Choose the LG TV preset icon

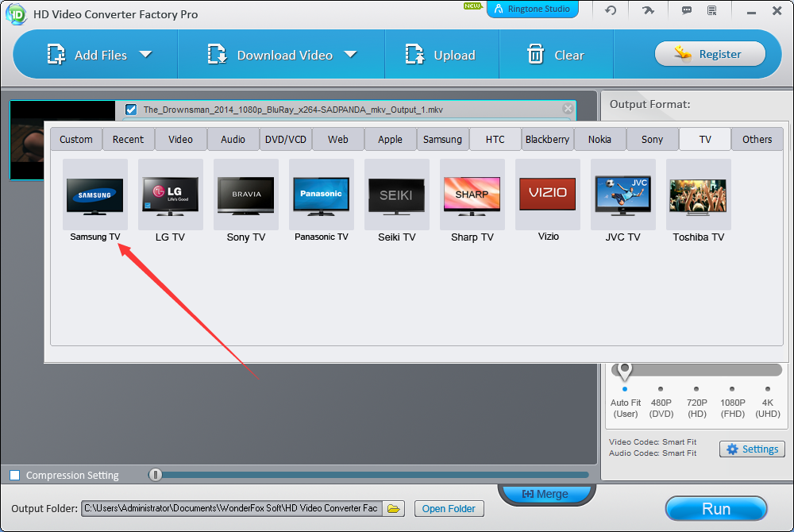(170, 195)
